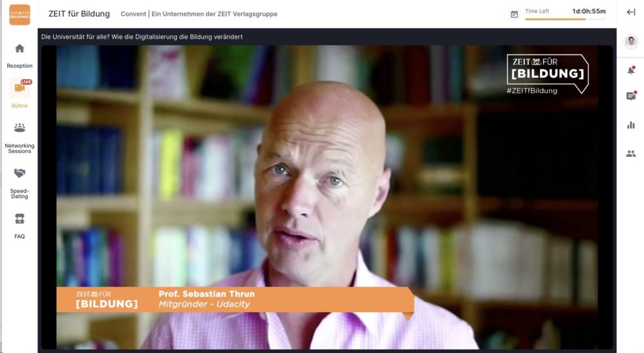644x353 pixels.
Task: Click the ZEIT für Bildung orange logo
Action: point(20,15)
